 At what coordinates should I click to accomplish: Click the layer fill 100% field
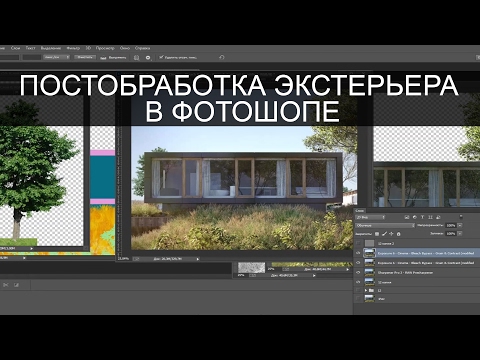(451, 234)
